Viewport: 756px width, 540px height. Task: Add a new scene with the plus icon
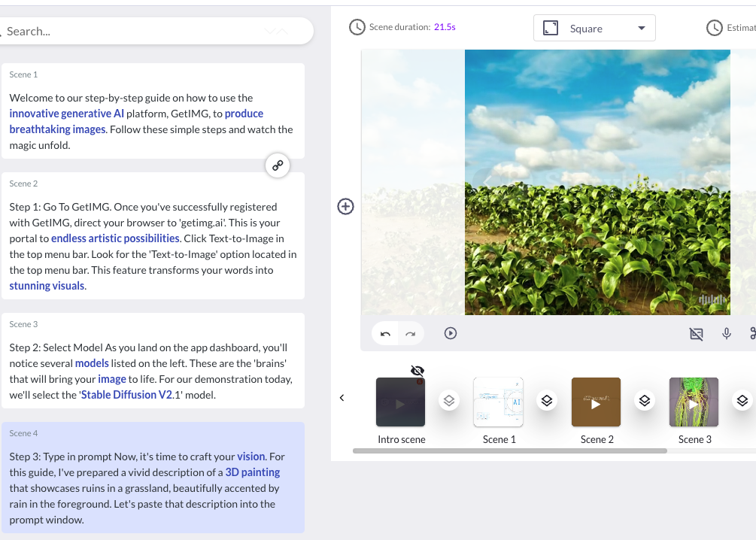click(x=345, y=206)
